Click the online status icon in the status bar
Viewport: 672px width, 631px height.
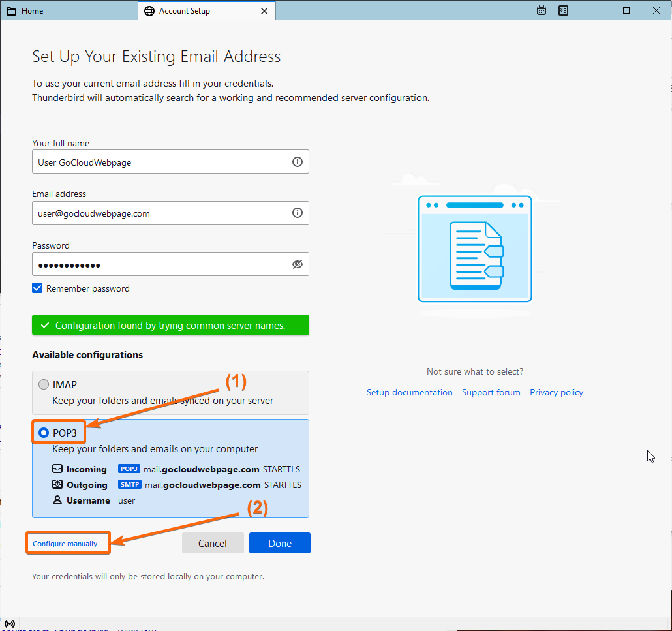[9, 624]
